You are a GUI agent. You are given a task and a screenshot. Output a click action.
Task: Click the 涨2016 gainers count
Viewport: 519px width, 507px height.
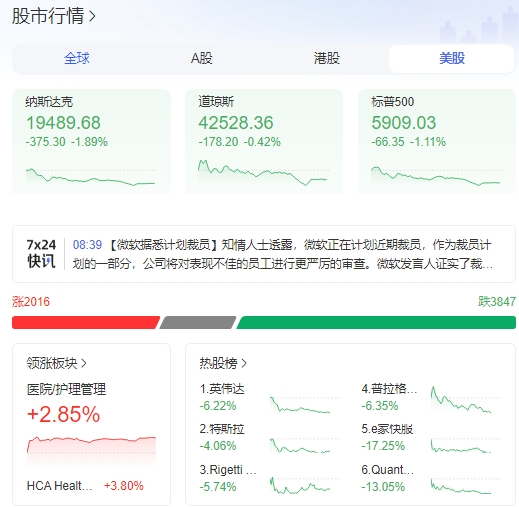coord(31,302)
